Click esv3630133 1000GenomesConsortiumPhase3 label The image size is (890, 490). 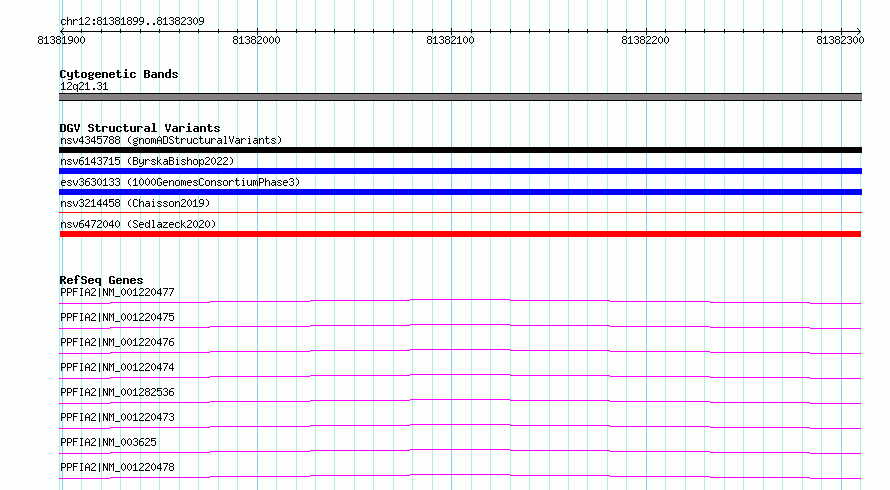pos(180,182)
